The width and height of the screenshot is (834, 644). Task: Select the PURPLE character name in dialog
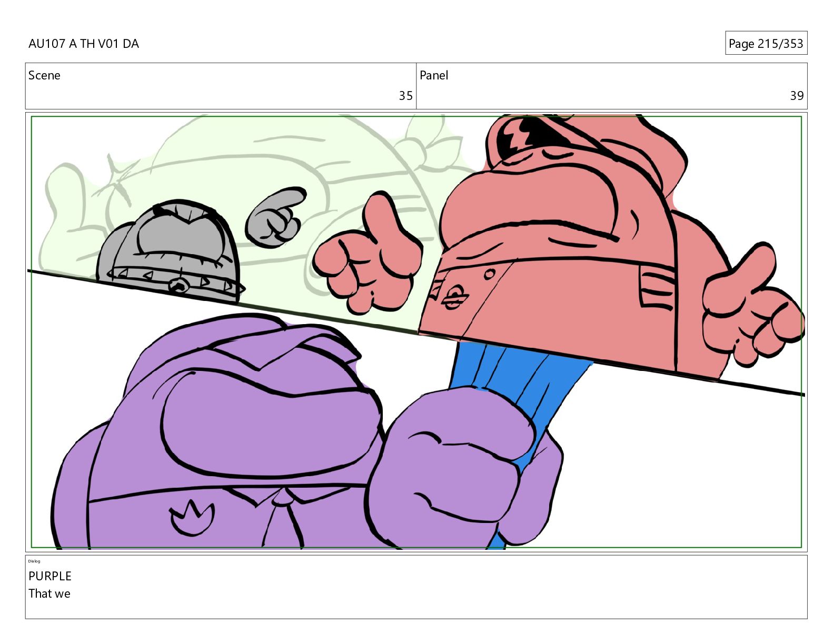pos(50,576)
